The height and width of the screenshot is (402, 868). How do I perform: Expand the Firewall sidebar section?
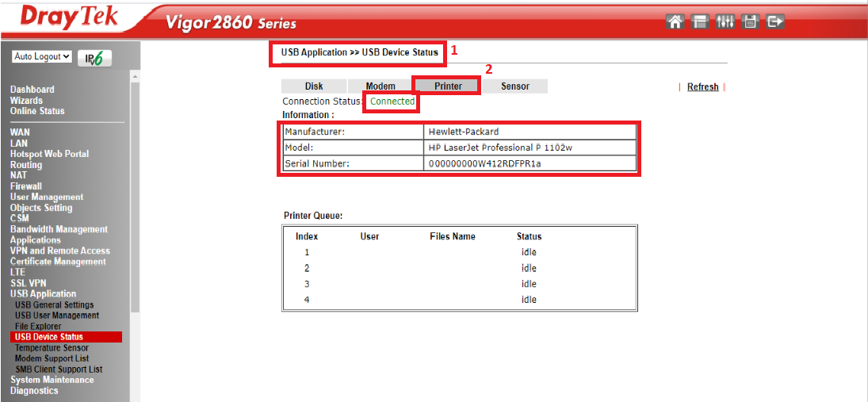(25, 186)
